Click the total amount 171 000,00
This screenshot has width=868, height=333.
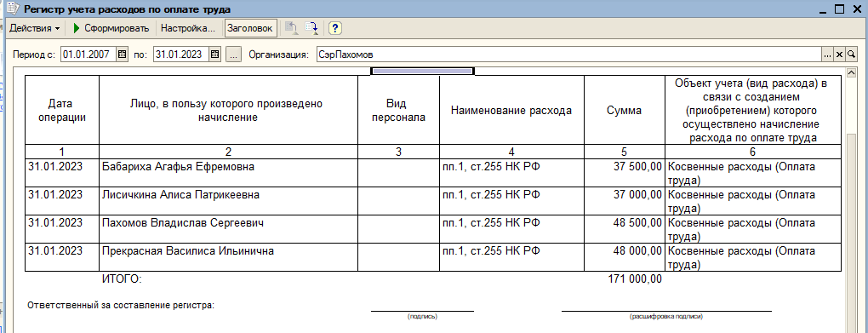[634, 279]
